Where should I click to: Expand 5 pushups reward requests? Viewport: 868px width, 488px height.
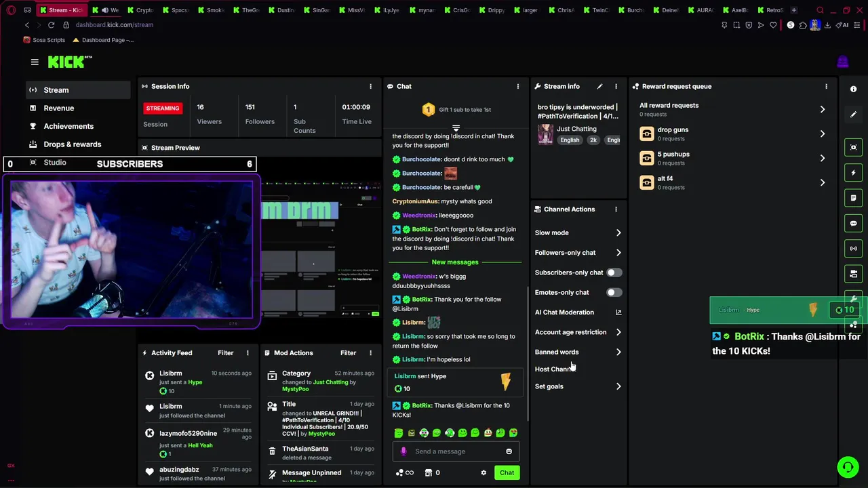click(x=823, y=158)
